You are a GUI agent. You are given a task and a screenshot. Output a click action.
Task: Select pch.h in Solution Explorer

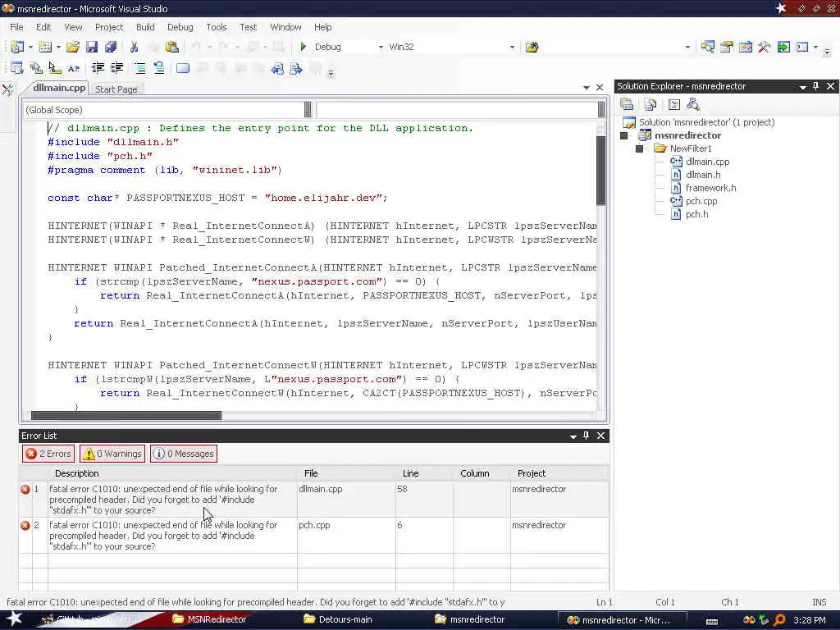(696, 214)
